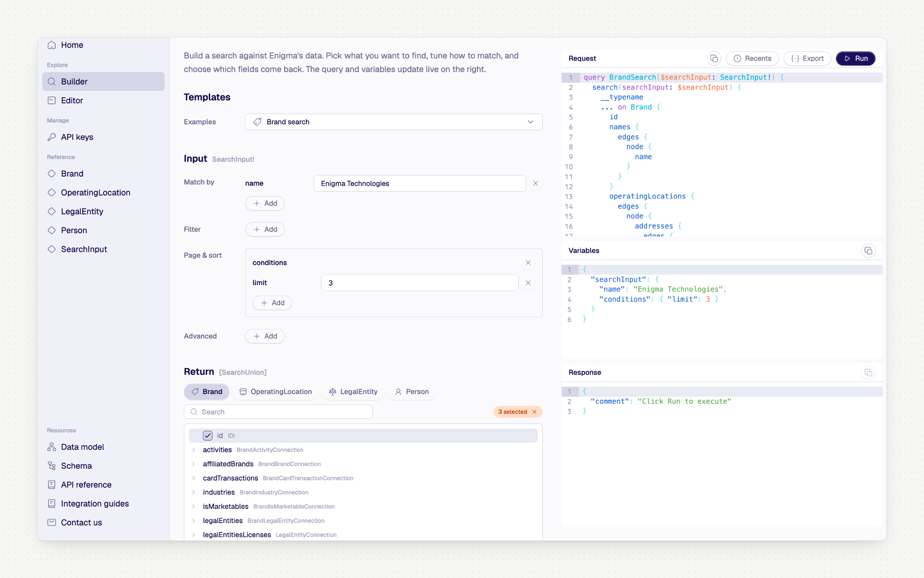Viewport: 924px width, 578px height.
Task: Switch to the Brand return tab
Action: (207, 392)
